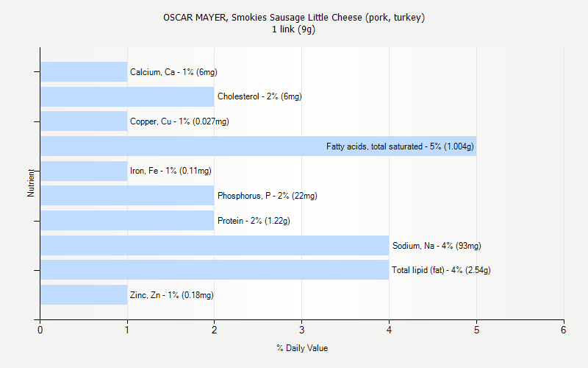Click the Sodium, Na bar
Viewport: 588px width, 368px height.
coord(215,246)
